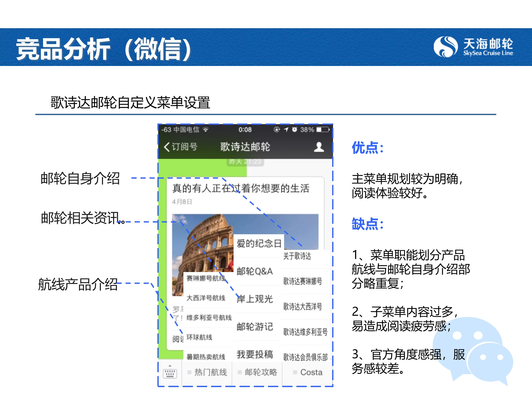Tap the battery indicator icon
The width and height of the screenshot is (532, 399).
pos(323,130)
